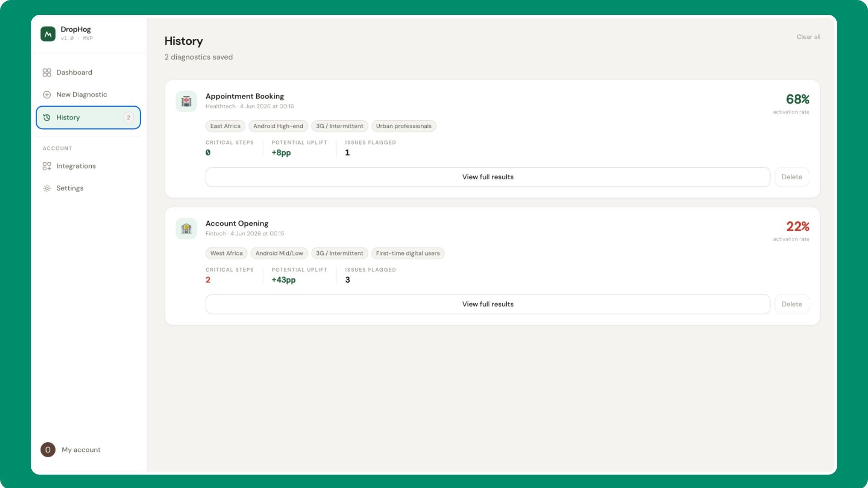The height and width of the screenshot is (488, 868).
Task: Click Account Opening's 3G / Intermittent tag
Action: [x=340, y=253]
